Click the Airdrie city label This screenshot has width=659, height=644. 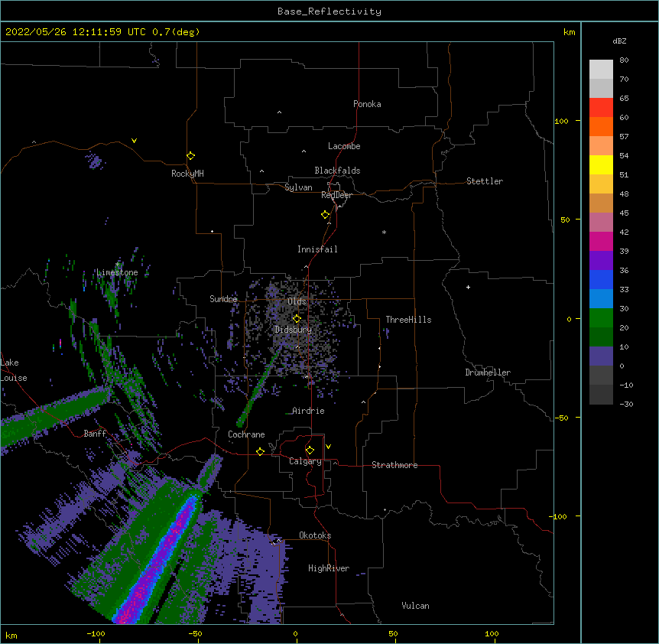(x=308, y=411)
